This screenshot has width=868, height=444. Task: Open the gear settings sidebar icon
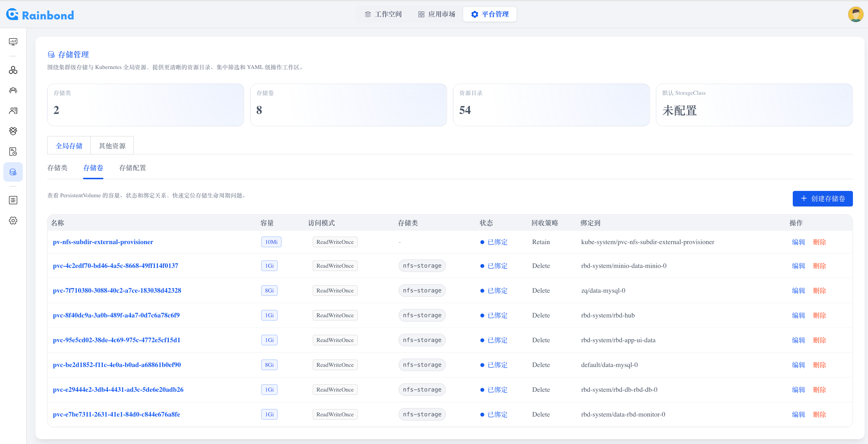pyautogui.click(x=13, y=221)
